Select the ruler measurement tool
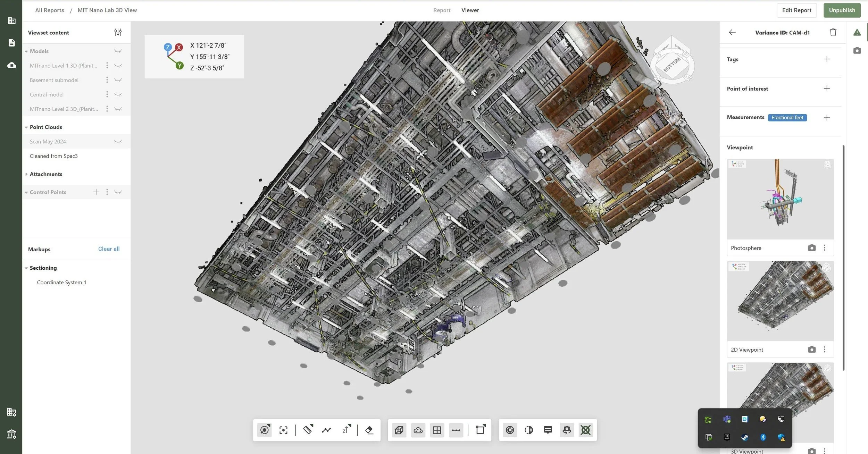 (308, 430)
